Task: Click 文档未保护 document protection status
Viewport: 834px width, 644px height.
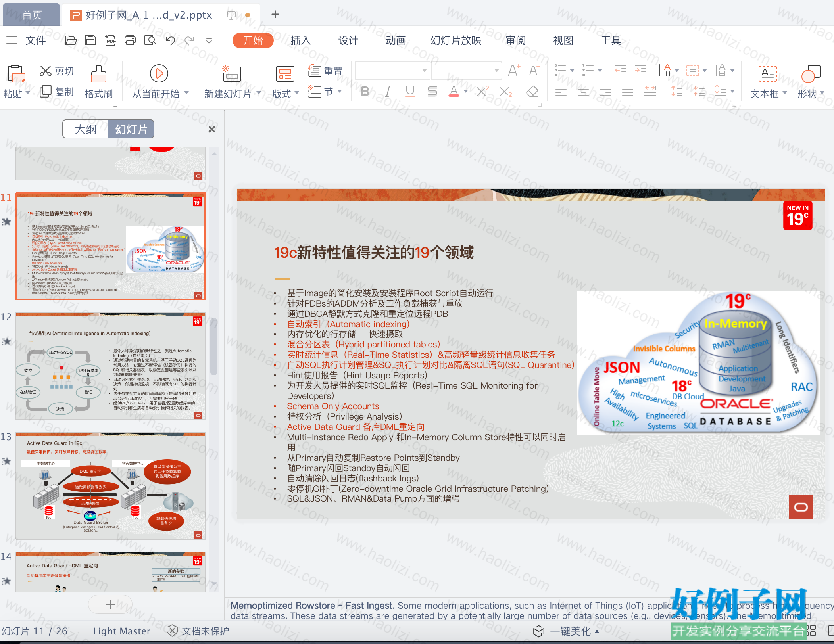Action: click(198, 631)
